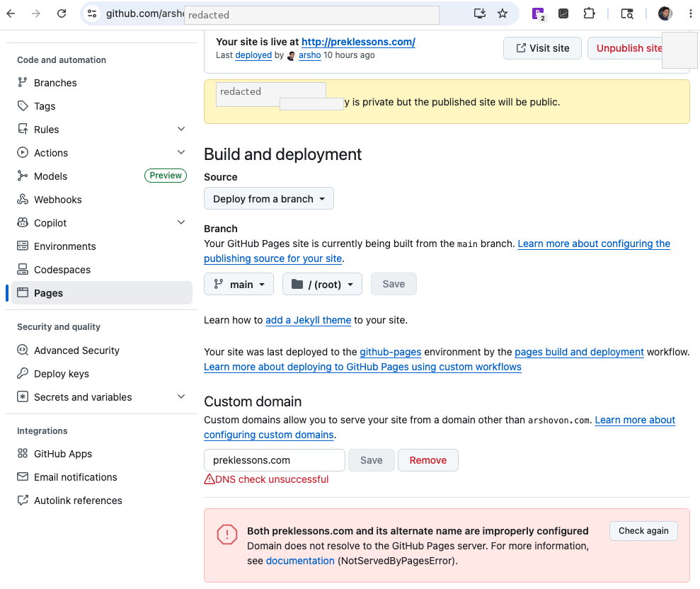700x589 pixels.
Task: Open the add a Jekyll theme link
Action: (x=308, y=320)
